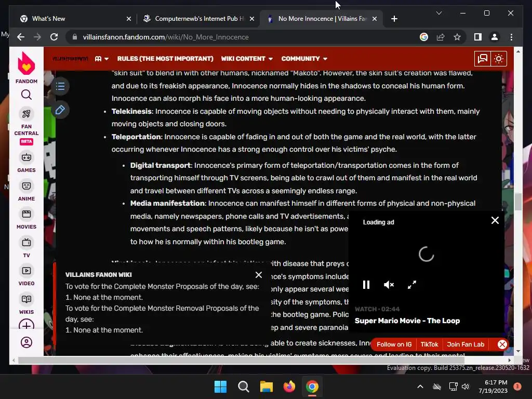Click the address bar URL
Image resolution: width=532 pixels, height=399 pixels.
(166, 37)
